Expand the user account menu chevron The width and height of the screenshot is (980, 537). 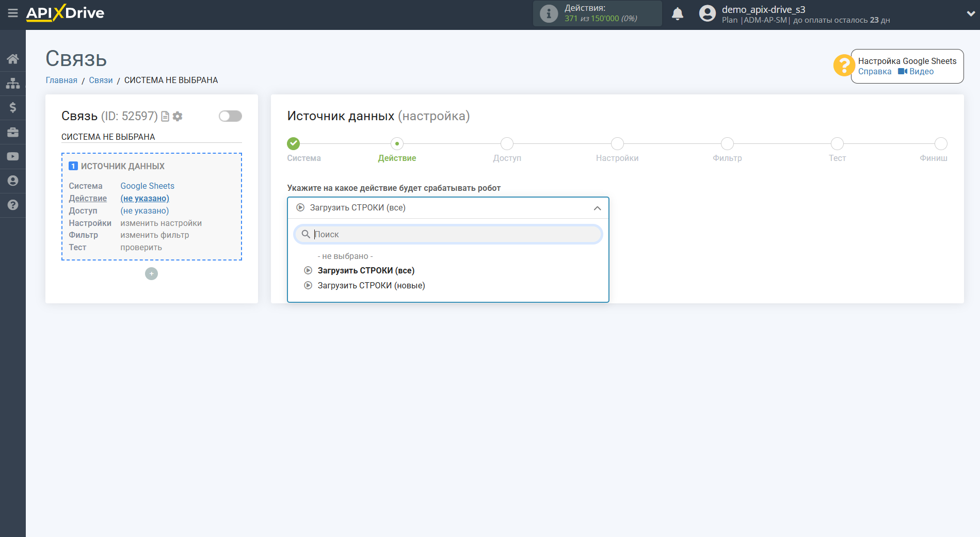point(970,14)
